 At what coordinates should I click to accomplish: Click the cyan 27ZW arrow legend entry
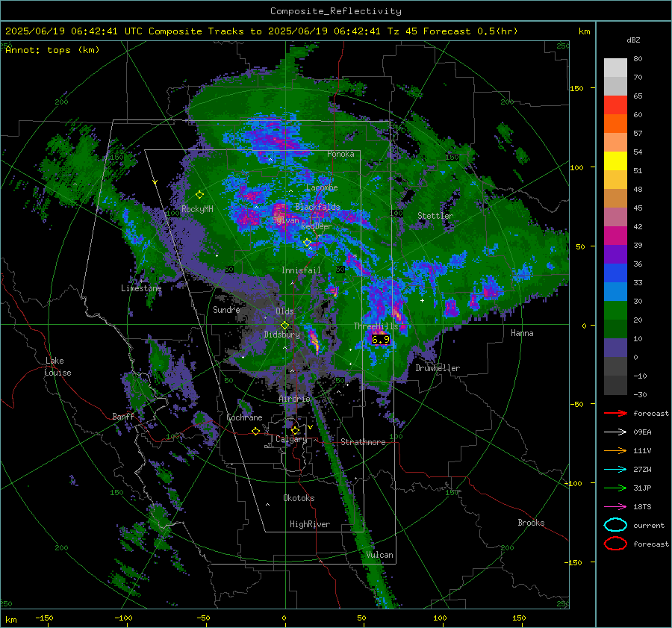coord(615,470)
